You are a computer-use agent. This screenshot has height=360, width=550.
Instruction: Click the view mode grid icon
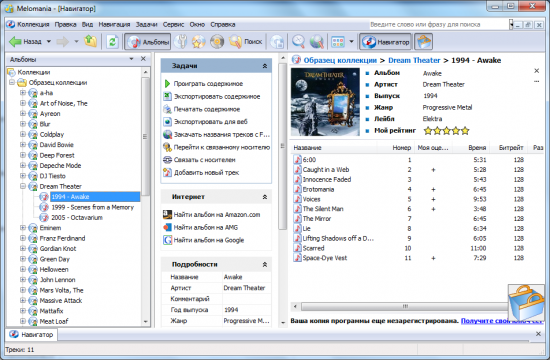coord(338,42)
